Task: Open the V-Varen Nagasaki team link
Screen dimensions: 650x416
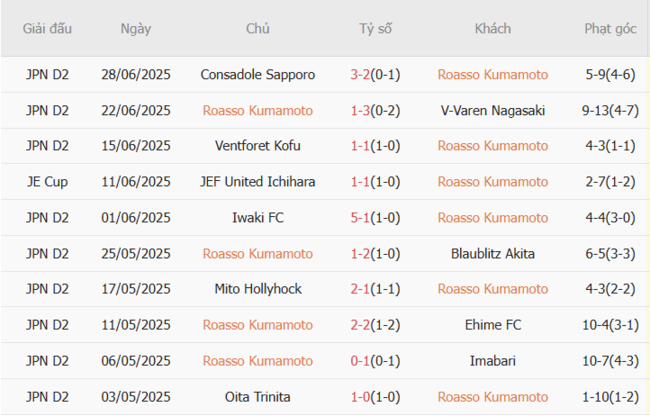Action: [x=493, y=110]
